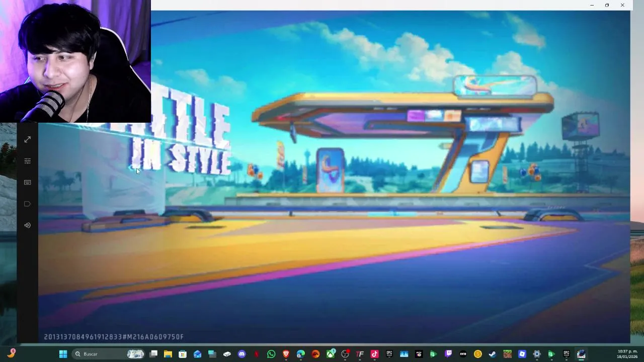The height and width of the screenshot is (362, 644).
Task: Mute sound with the speaker icon
Action: [28, 225]
